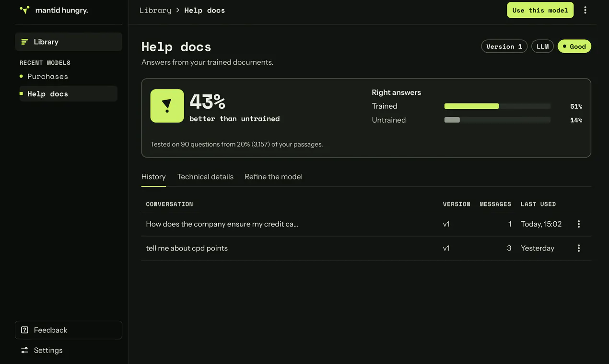Open row menu for cpd points conversation
Screen dimensions: 609x364
click(579, 248)
